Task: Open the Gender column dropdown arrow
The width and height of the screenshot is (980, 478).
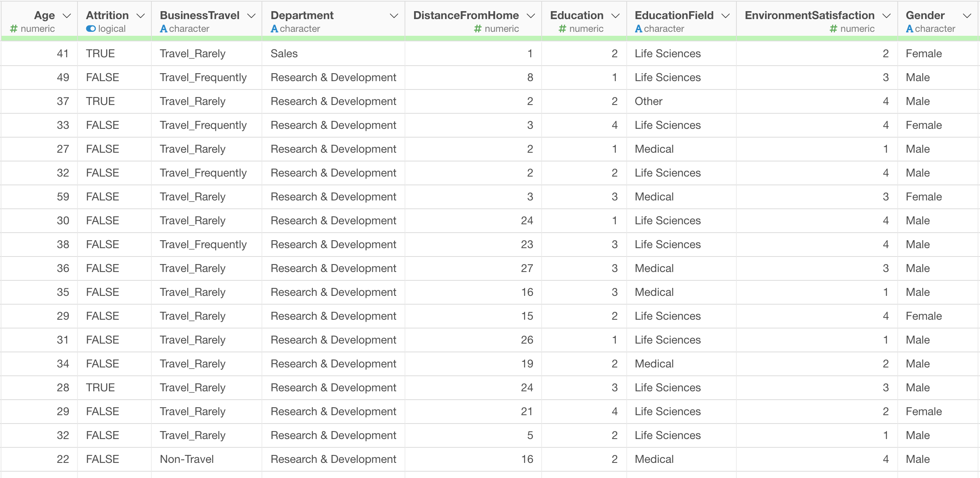Action: (967, 16)
